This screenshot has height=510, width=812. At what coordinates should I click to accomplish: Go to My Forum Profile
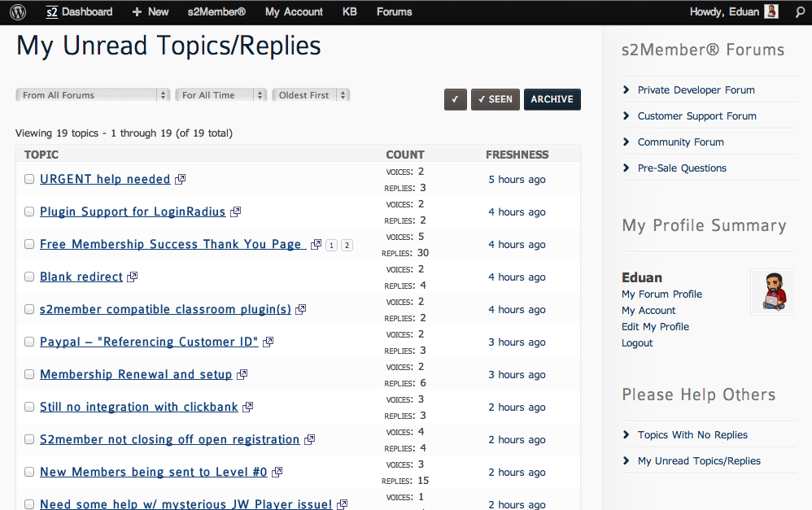tap(661, 294)
